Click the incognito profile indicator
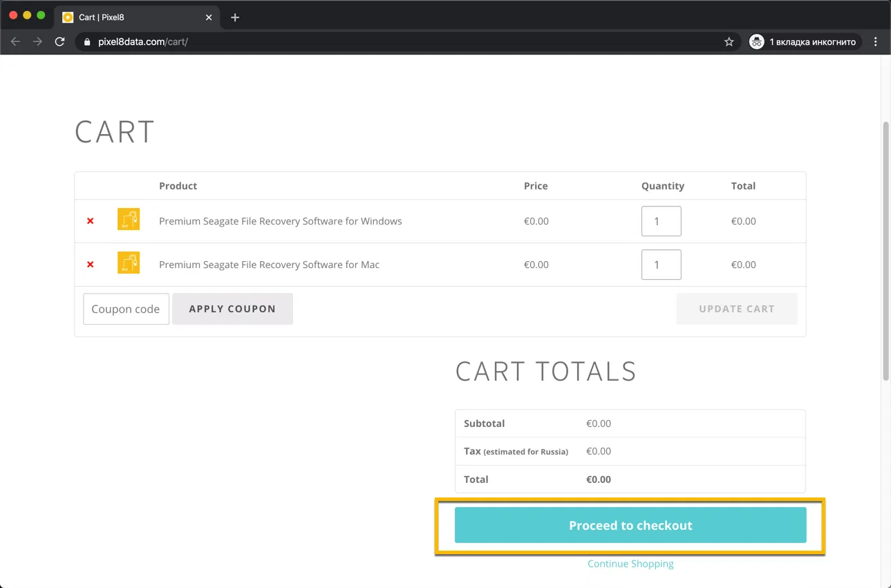 click(804, 41)
